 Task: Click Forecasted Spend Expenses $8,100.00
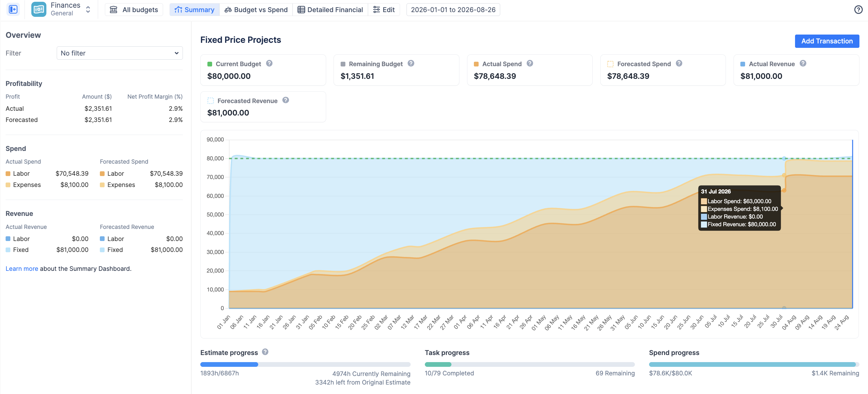tap(168, 185)
